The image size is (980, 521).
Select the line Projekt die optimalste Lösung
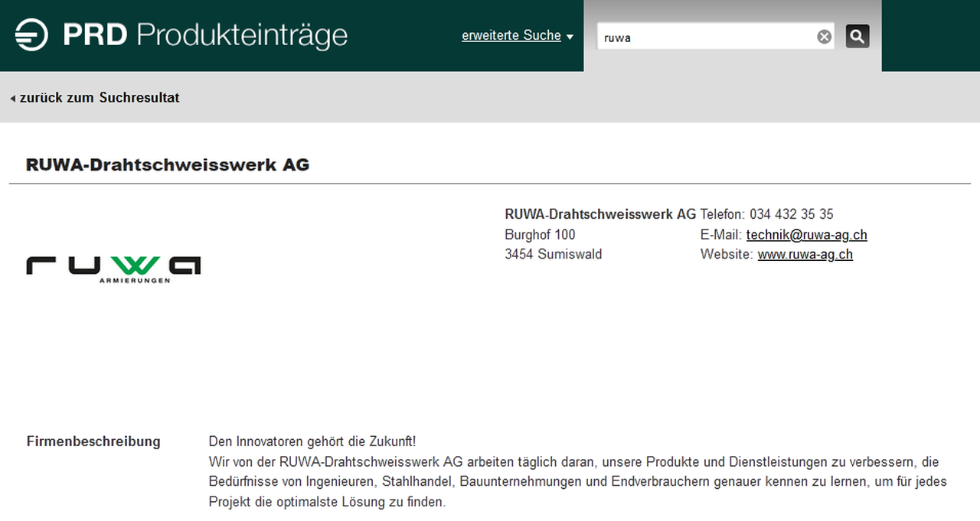pyautogui.click(x=327, y=503)
